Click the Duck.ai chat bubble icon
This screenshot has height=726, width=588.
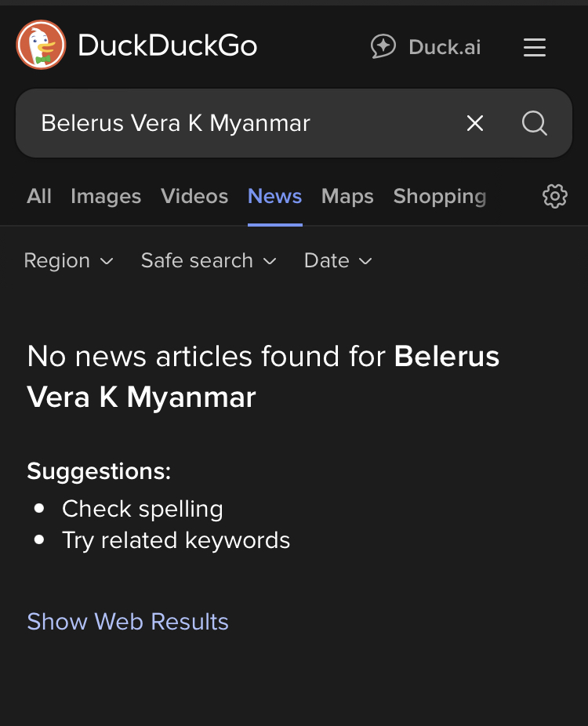383,47
